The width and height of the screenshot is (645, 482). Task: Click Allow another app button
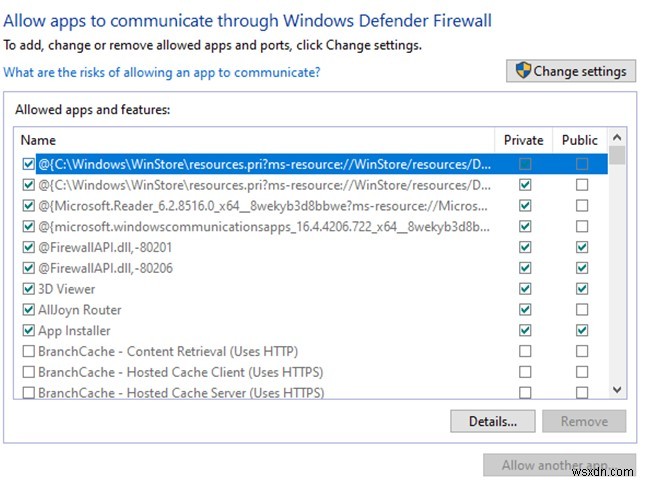(x=559, y=465)
